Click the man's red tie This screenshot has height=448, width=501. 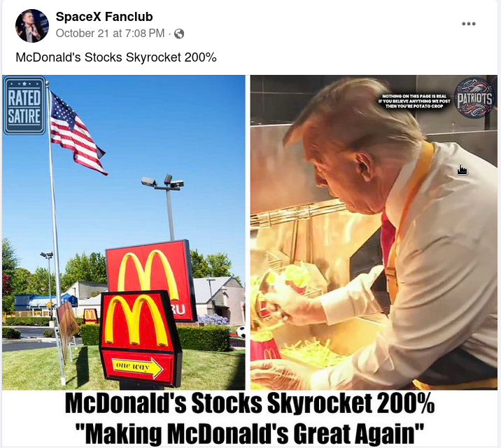388,238
